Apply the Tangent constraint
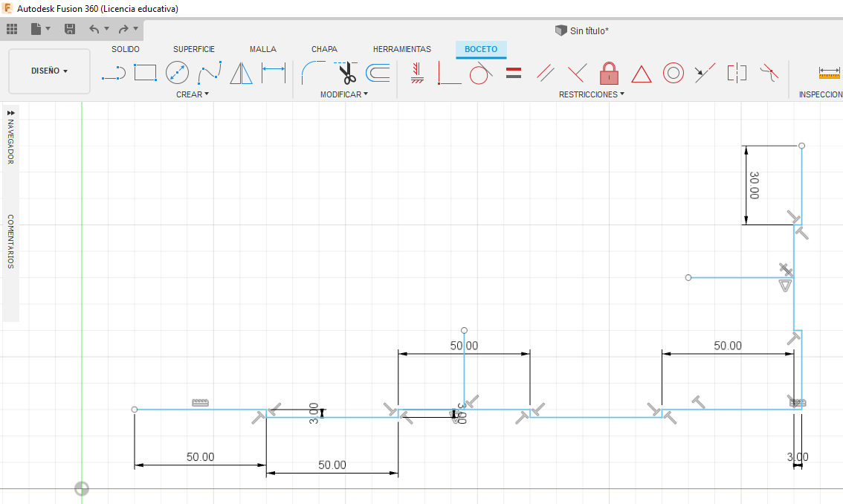The width and height of the screenshot is (843, 504). point(481,73)
